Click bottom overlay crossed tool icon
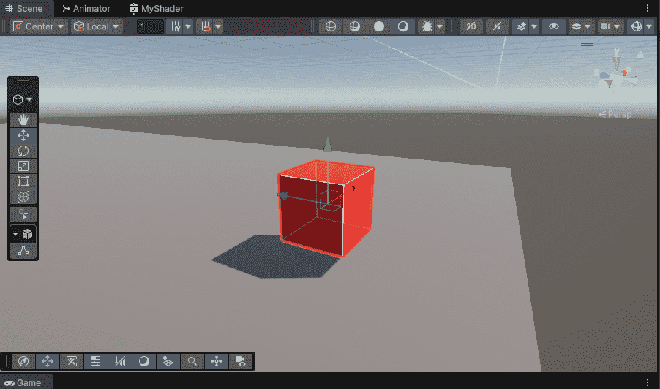The height and width of the screenshot is (389, 660). tap(72, 361)
